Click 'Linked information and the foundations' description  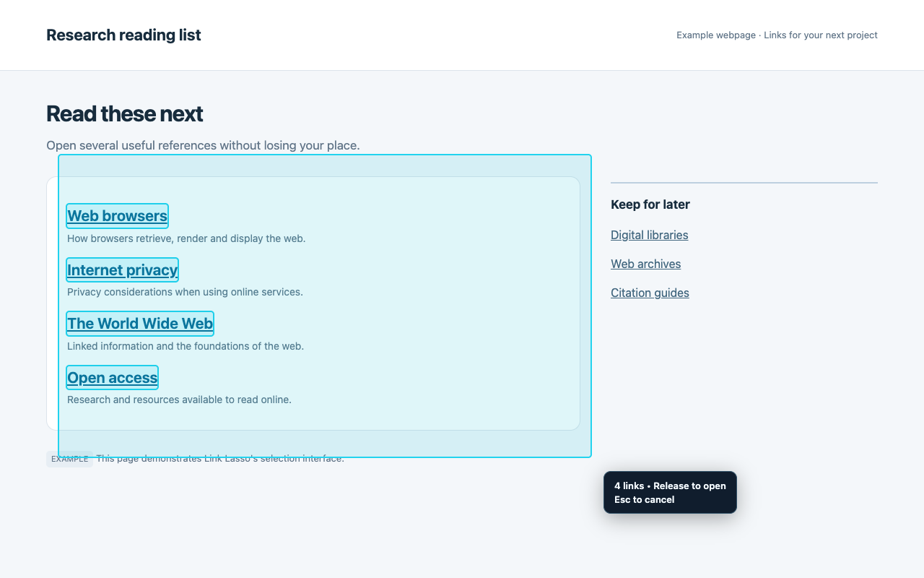point(186,346)
